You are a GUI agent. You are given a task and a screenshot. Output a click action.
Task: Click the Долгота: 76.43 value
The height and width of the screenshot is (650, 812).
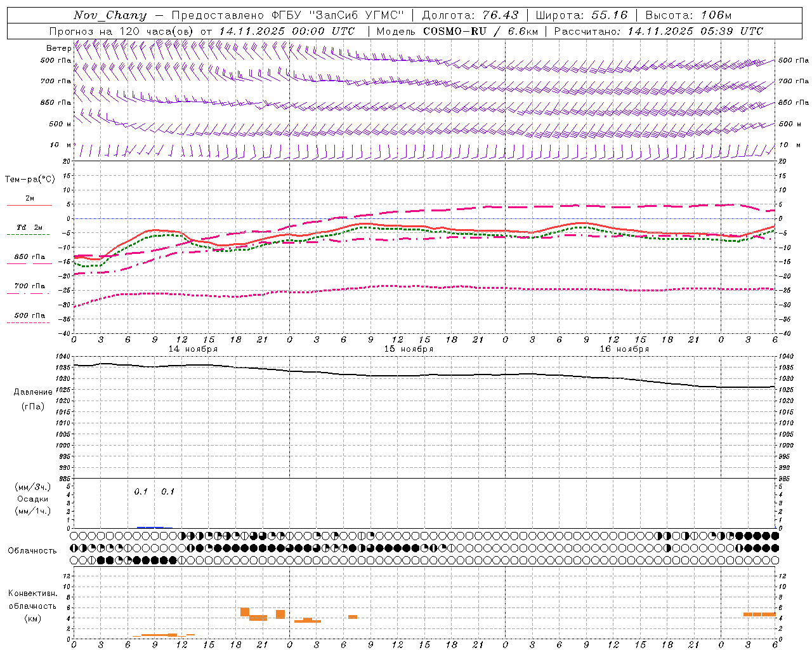pos(470,15)
